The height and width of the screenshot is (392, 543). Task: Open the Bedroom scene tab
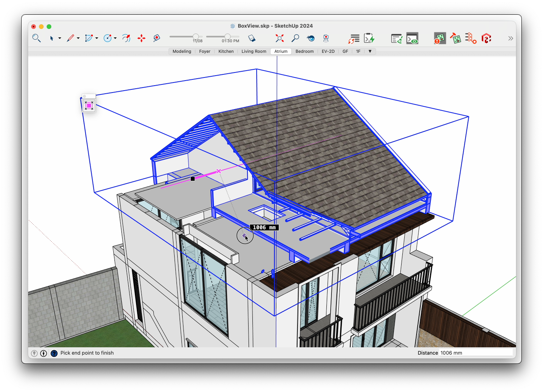click(x=304, y=51)
